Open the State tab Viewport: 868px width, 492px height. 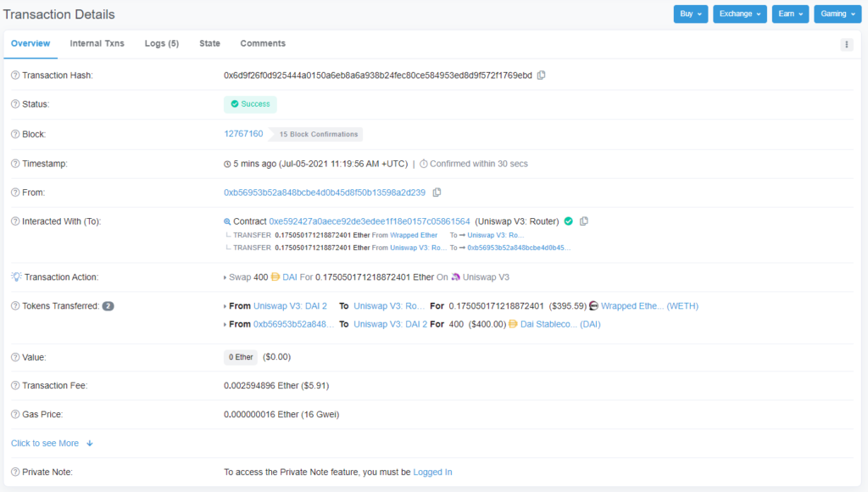pos(210,43)
